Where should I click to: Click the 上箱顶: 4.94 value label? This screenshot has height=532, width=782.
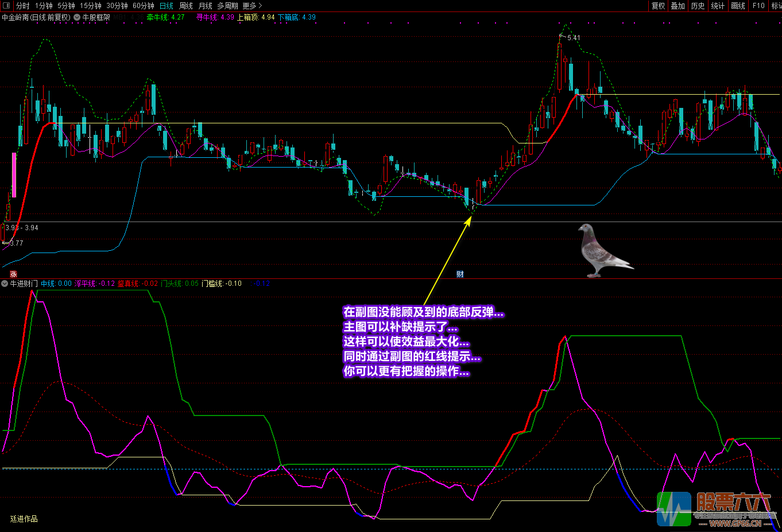click(256, 17)
